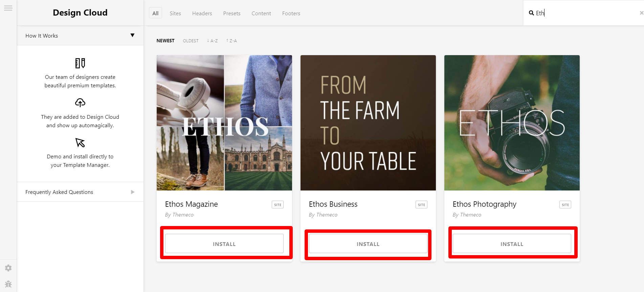Sort templates Z-A

tap(231, 41)
